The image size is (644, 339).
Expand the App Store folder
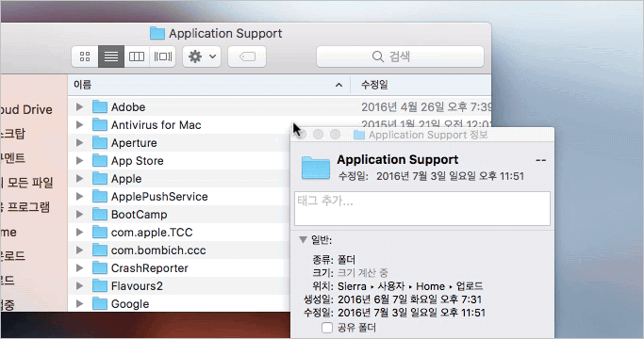coord(80,160)
